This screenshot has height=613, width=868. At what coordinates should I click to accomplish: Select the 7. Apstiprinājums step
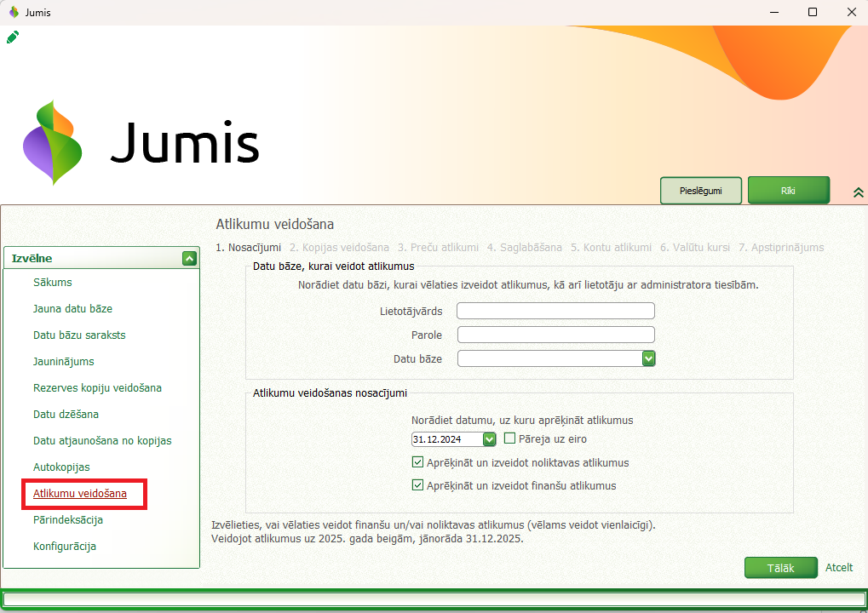pos(781,247)
